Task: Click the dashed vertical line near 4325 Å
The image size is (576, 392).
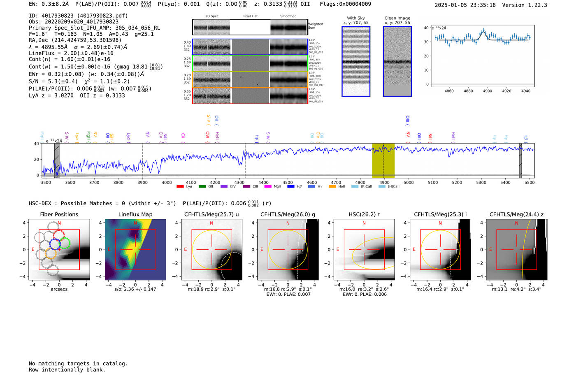Action: coord(245,160)
